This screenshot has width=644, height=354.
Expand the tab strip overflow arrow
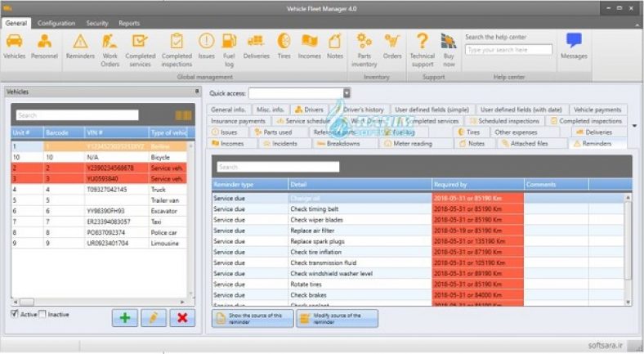(x=634, y=126)
